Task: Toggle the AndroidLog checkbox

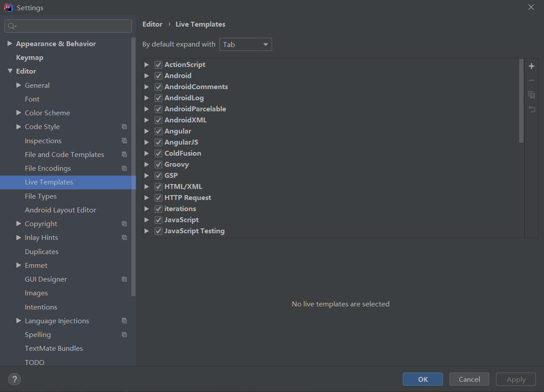Action: (158, 98)
